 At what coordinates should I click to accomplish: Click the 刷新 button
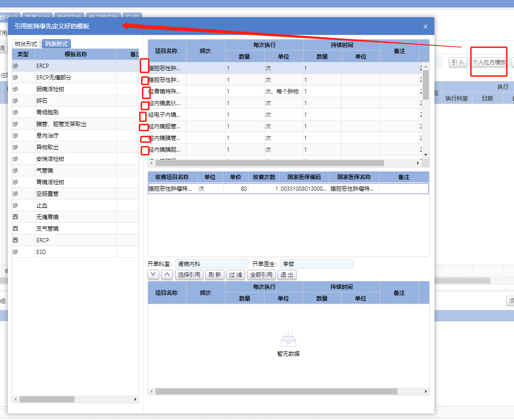(x=215, y=274)
